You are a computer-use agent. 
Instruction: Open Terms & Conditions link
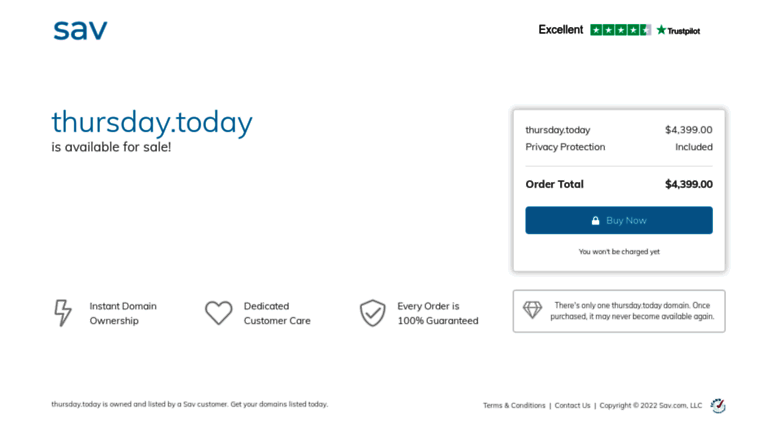tap(514, 405)
